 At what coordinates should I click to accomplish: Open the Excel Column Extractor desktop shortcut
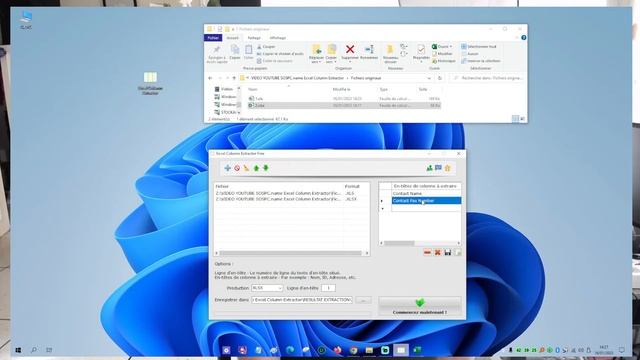(150, 83)
